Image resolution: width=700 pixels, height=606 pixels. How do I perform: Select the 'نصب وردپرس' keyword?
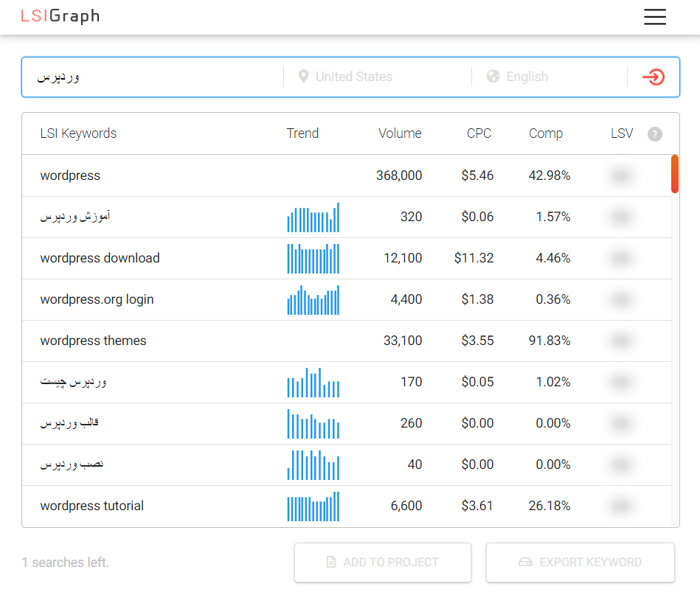72,464
